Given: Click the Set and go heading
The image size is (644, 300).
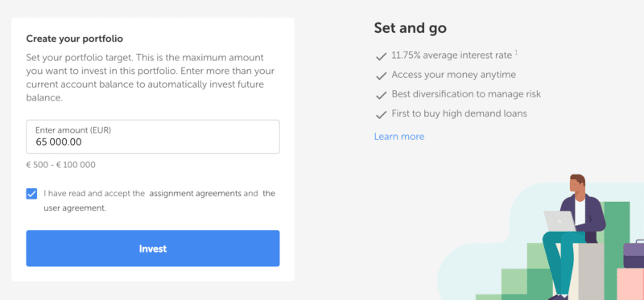Looking at the screenshot, I should [410, 28].
